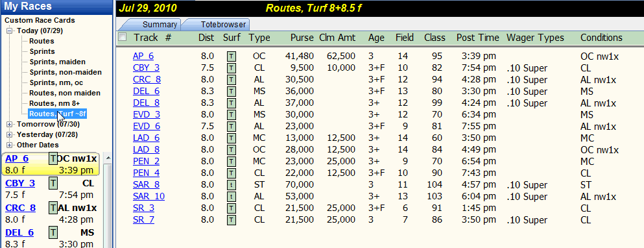Select Sprints, non-maiden race card
Screen dimensions: 644x248
[66, 72]
